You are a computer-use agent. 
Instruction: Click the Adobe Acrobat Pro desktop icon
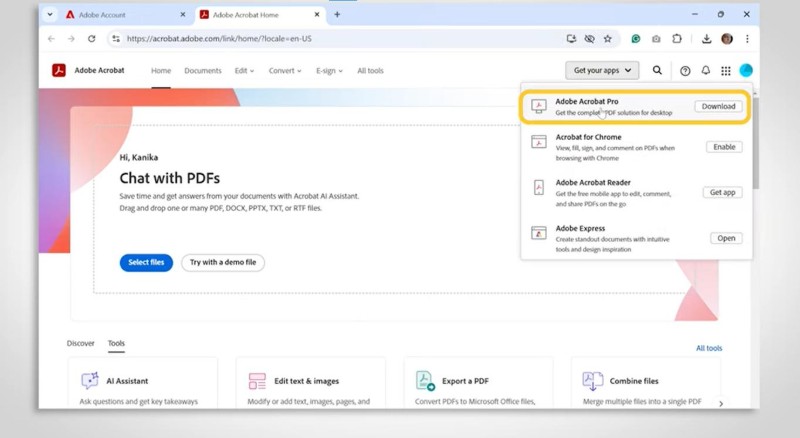pos(539,106)
